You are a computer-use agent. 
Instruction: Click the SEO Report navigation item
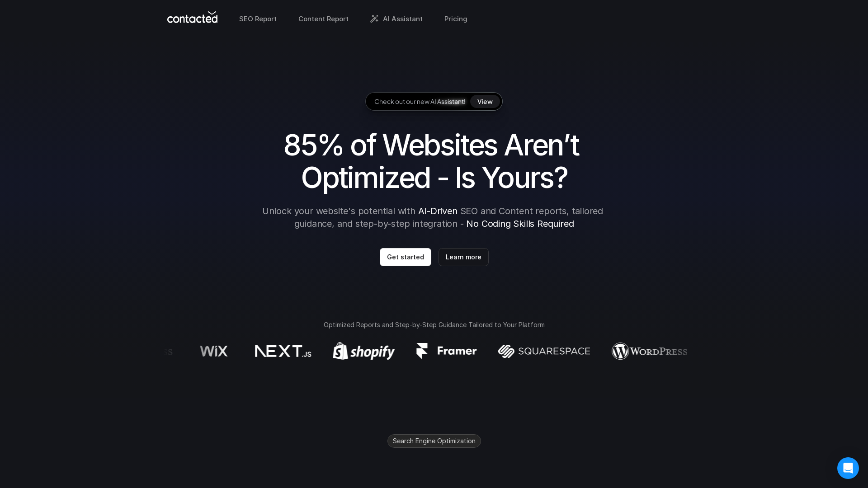[x=258, y=19]
